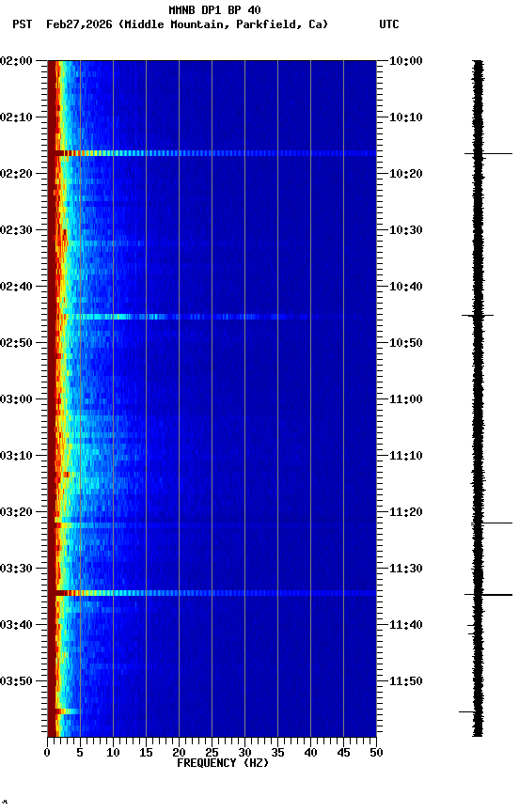Click the "FREQUENCY (HZ)" axis label
Viewport: 519px width, 812px height.
(223, 763)
